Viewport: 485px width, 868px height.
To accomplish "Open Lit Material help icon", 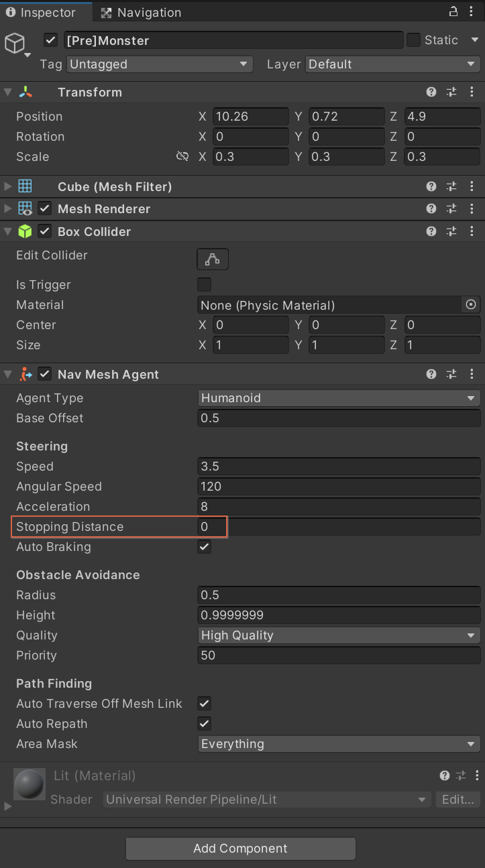I will (444, 776).
